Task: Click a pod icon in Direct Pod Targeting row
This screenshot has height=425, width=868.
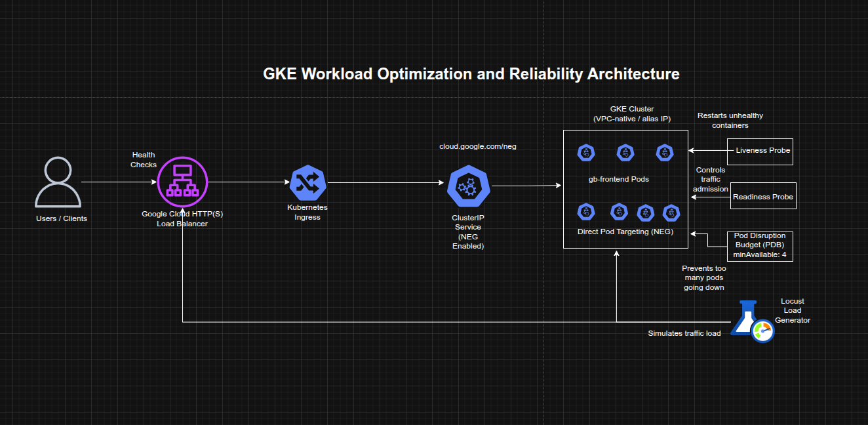Action: tap(585, 211)
